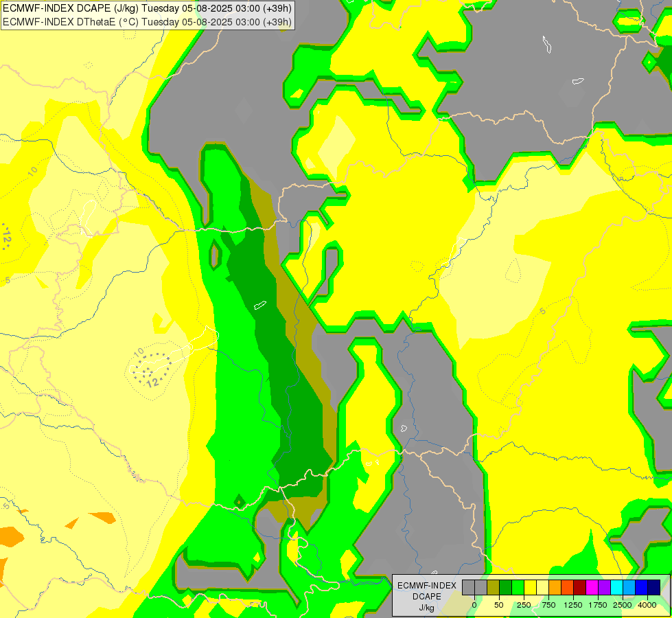The width and height of the screenshot is (672, 618).
Task: Click legend scale value 1250
Action: coord(573,605)
